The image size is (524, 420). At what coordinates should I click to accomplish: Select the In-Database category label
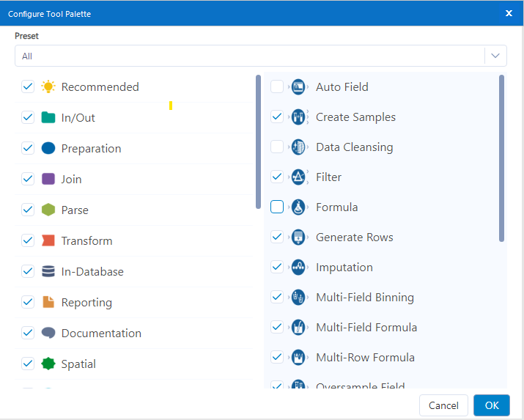92,271
